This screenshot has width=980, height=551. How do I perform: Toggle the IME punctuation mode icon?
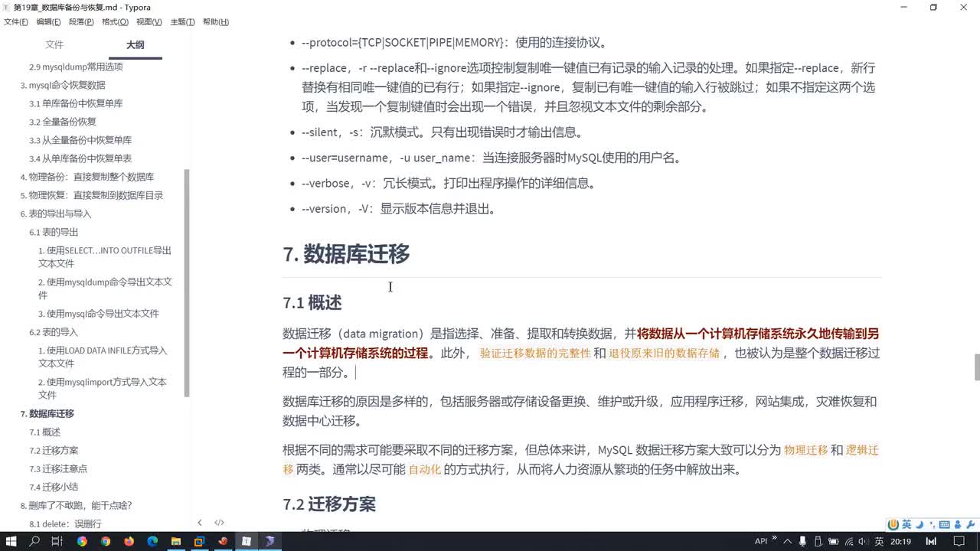tap(932, 525)
